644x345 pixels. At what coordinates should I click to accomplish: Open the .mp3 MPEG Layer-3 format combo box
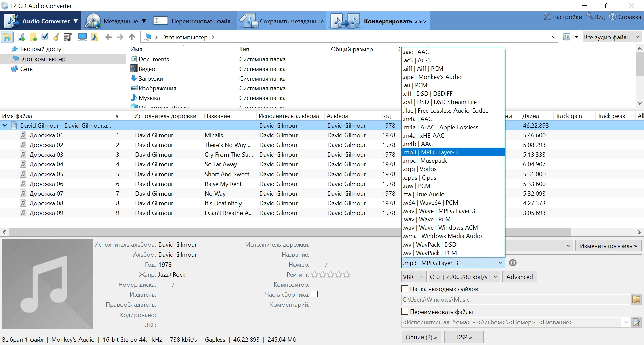click(453, 263)
